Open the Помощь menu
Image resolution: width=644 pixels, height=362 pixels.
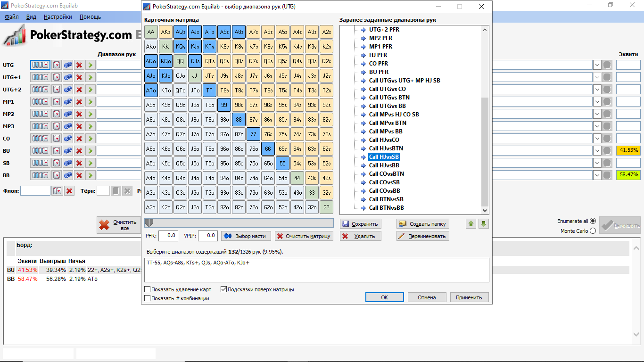[90, 16]
